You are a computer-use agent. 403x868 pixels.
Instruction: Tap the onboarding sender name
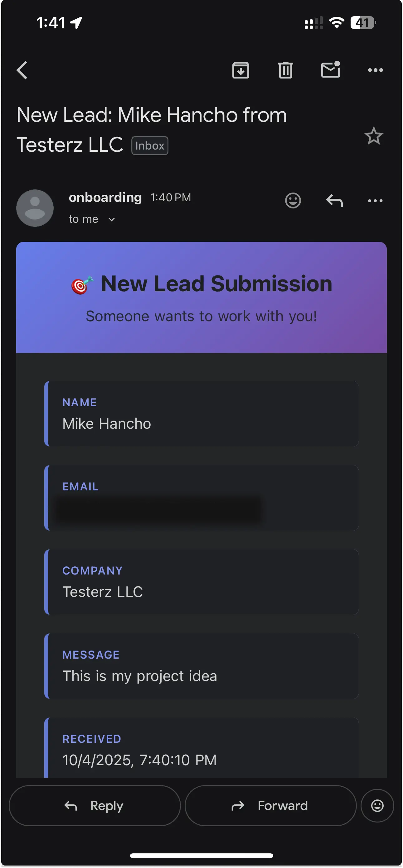pyautogui.click(x=105, y=198)
